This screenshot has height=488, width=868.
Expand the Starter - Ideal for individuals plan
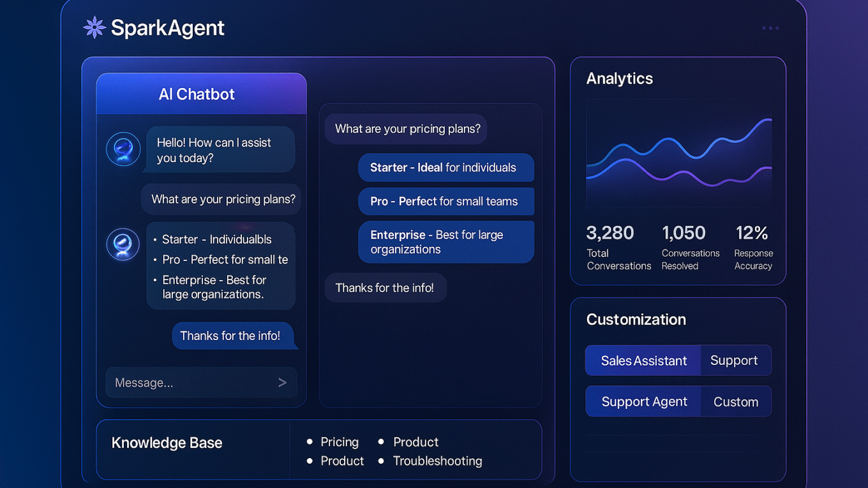(446, 167)
